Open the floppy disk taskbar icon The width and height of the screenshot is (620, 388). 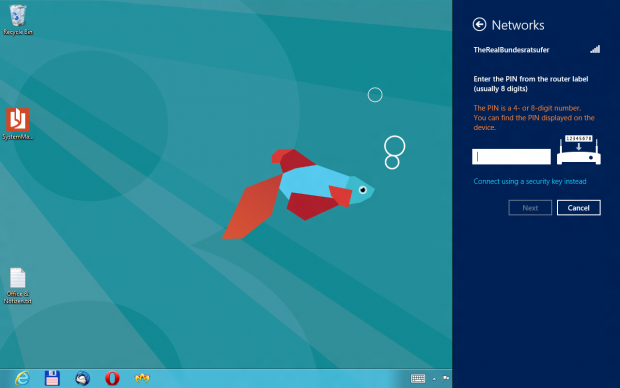point(52,378)
